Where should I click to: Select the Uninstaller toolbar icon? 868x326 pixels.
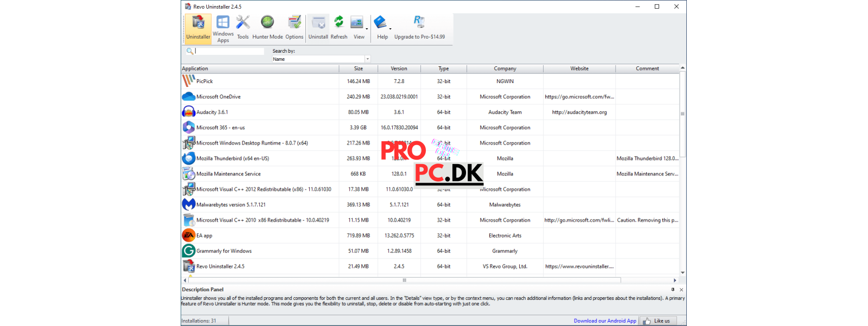198,28
